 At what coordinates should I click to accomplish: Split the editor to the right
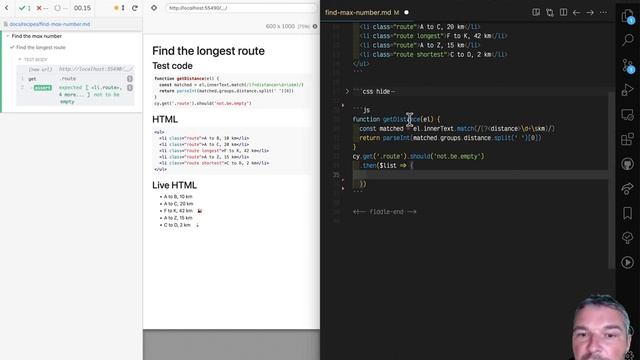click(563, 13)
